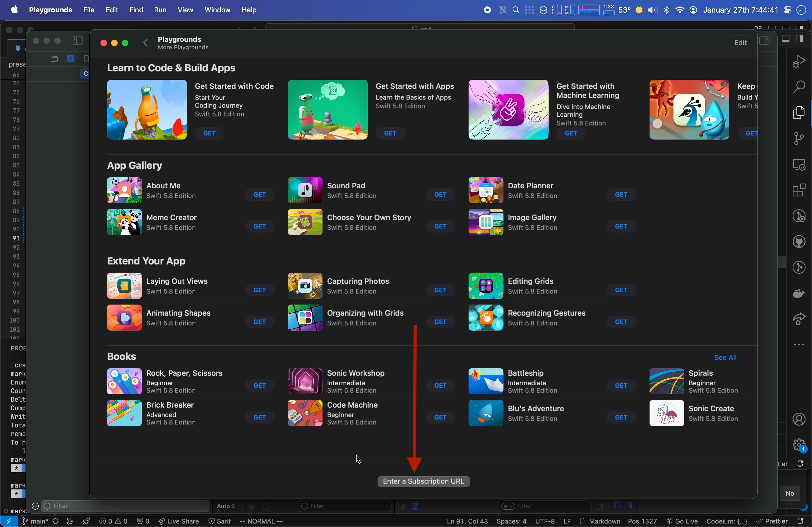Open Source Control icon in VS Code activity bar
The image size is (812, 527).
(x=799, y=139)
